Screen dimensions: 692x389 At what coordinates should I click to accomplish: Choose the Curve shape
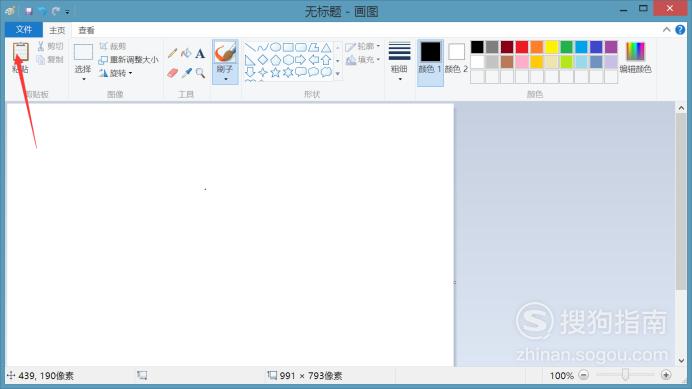pos(263,47)
